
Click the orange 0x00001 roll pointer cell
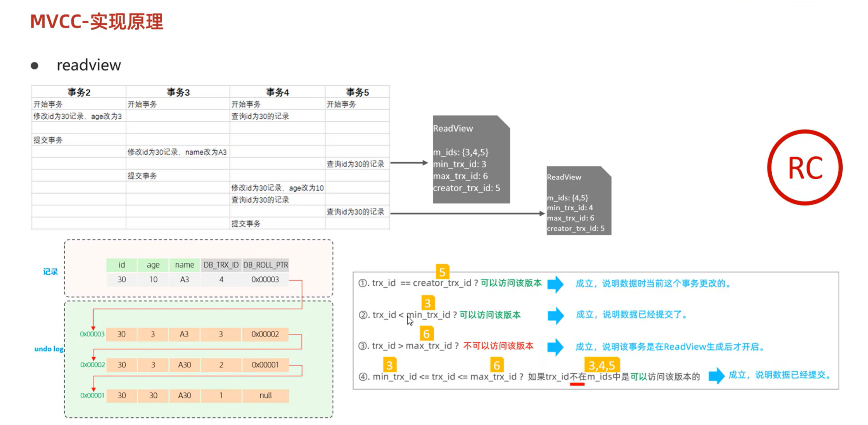[x=265, y=365]
